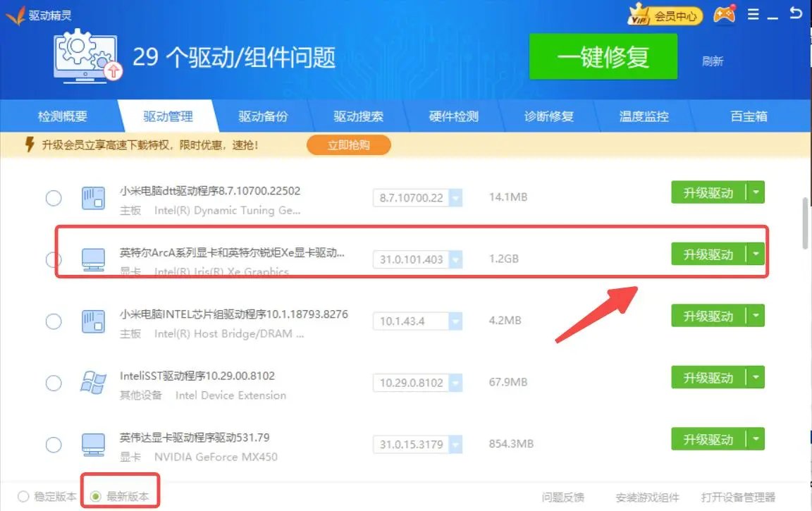
Task: Open the hamburger main menu icon
Action: (x=753, y=15)
